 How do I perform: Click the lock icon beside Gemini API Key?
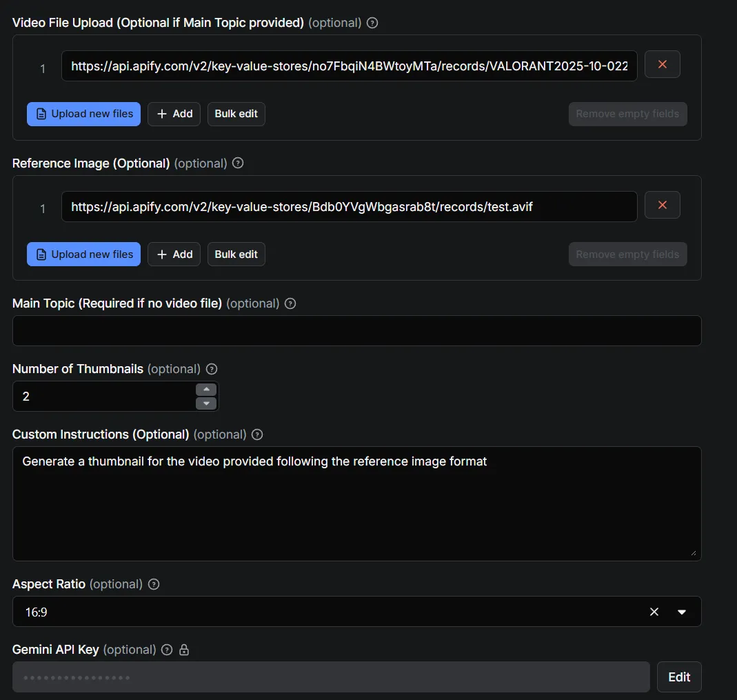[183, 650]
